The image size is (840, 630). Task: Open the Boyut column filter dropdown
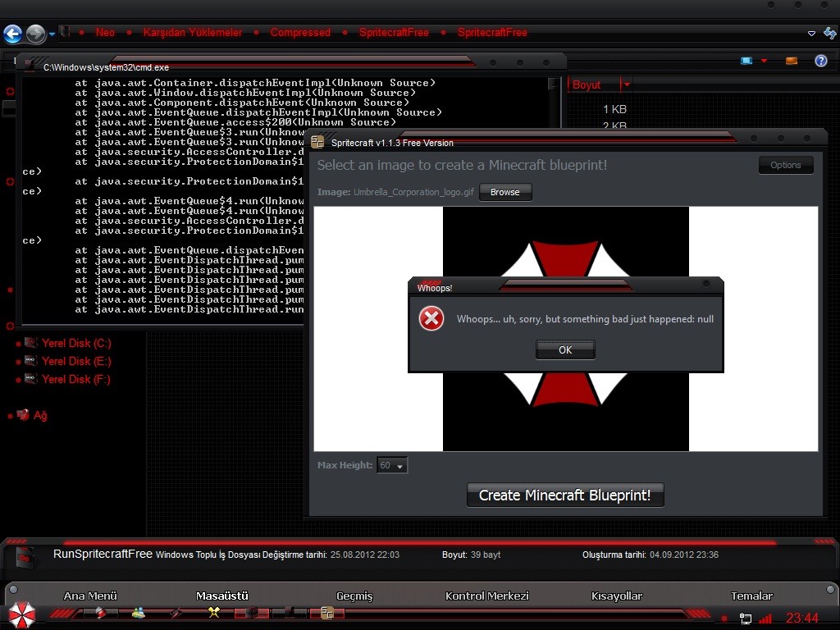coord(627,84)
